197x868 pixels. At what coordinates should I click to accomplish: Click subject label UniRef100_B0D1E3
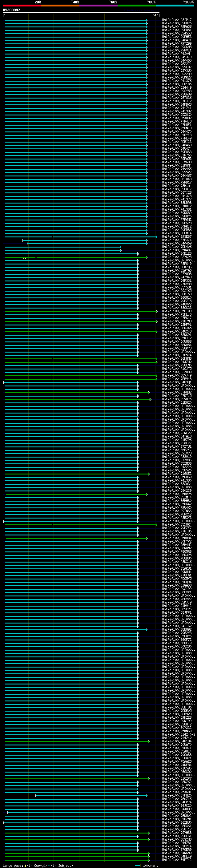click(x=177, y=253)
